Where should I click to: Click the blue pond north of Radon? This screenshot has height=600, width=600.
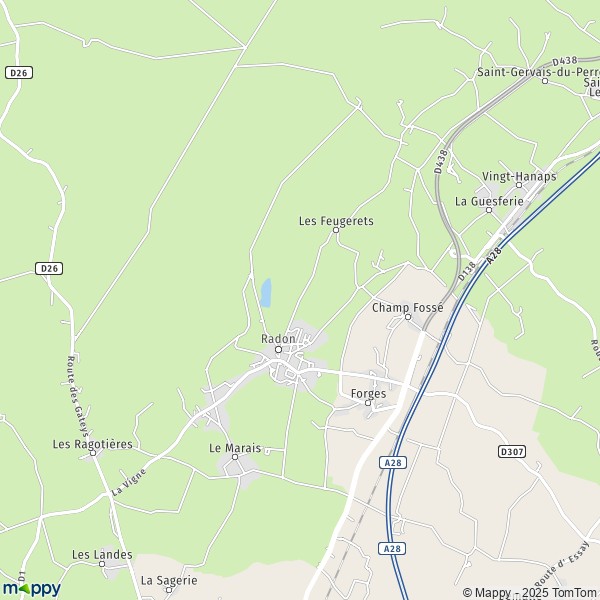pyautogui.click(x=266, y=293)
